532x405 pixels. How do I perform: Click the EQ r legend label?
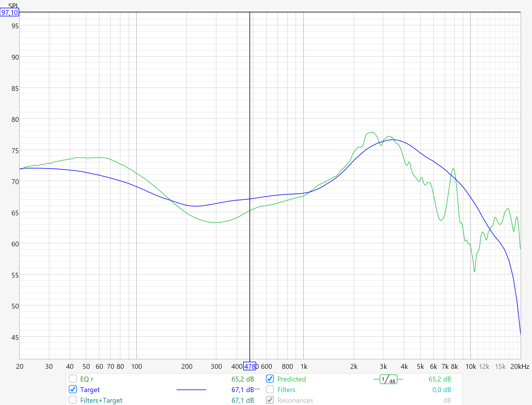pyautogui.click(x=87, y=379)
